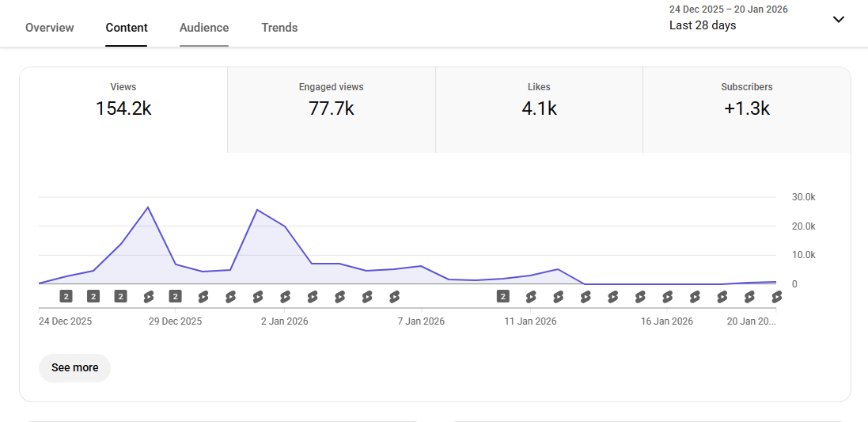Click the '2' videos marker on 29 Dec
The height and width of the screenshot is (422, 868).
[176, 297]
